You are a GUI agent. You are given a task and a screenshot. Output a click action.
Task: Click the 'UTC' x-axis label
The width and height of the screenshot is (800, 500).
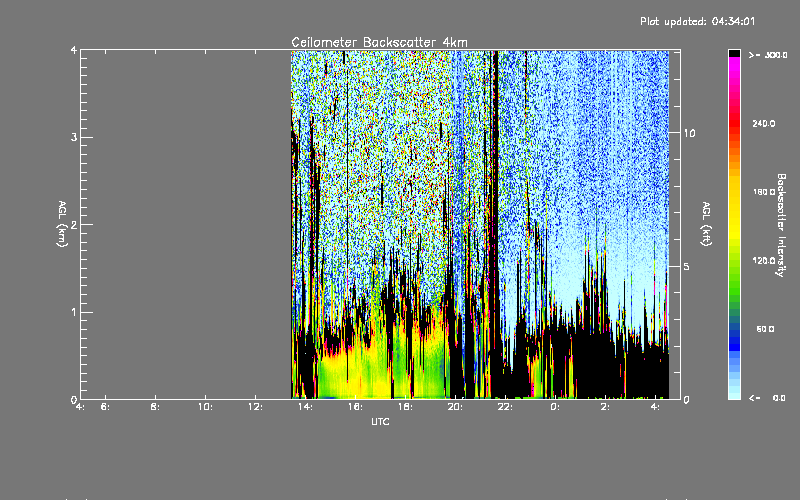380,421
